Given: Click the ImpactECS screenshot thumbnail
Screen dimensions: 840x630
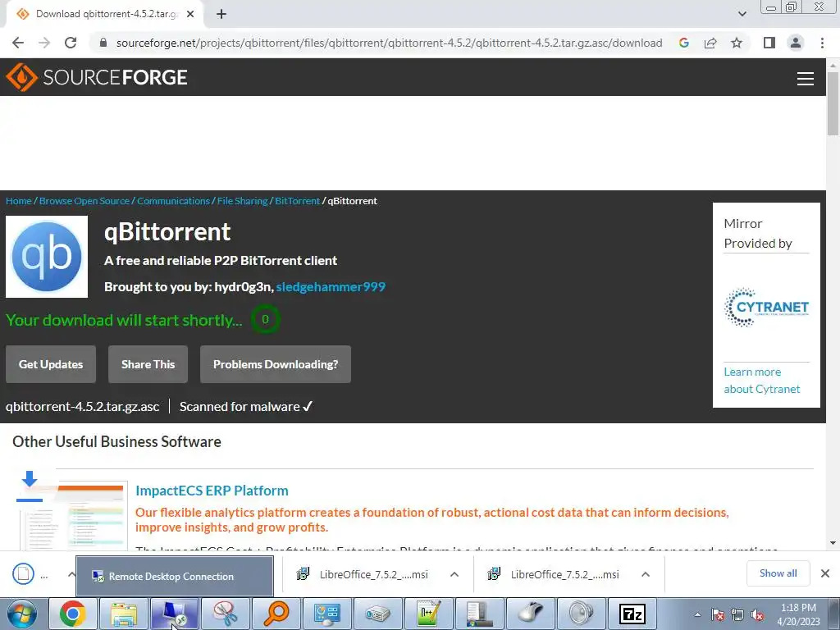Looking at the screenshot, I should pyautogui.click(x=74, y=517).
